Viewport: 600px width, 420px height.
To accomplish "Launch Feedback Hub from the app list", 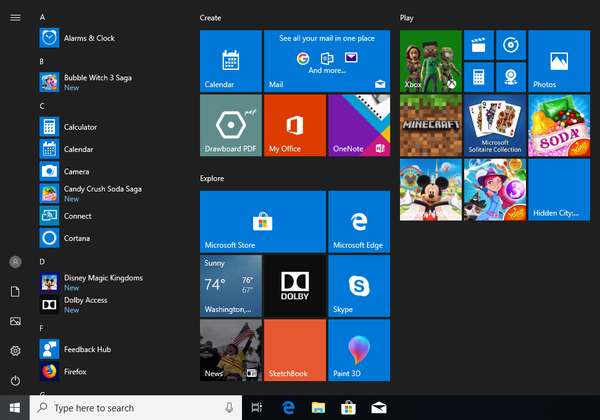I will click(x=111, y=349).
